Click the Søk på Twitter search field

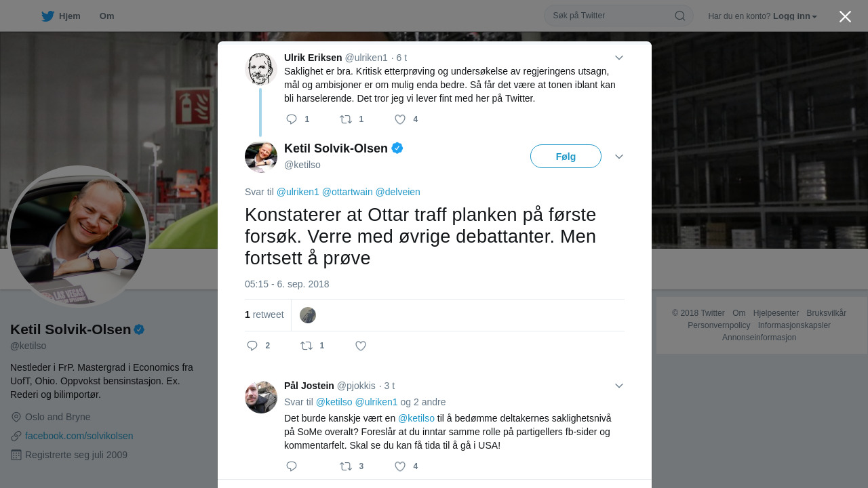pyautogui.click(x=610, y=16)
